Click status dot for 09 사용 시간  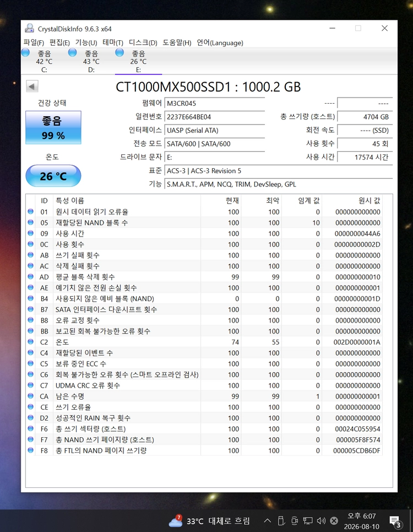tap(30, 233)
